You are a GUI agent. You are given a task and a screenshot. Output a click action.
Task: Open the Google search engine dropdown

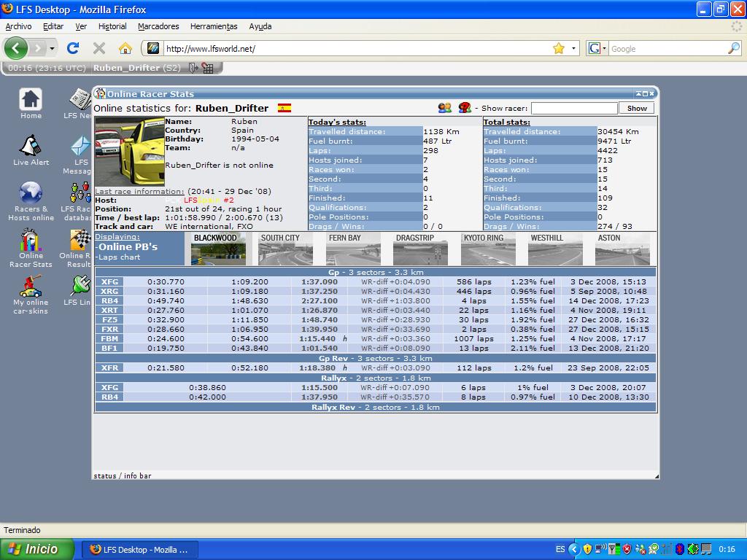click(x=603, y=49)
